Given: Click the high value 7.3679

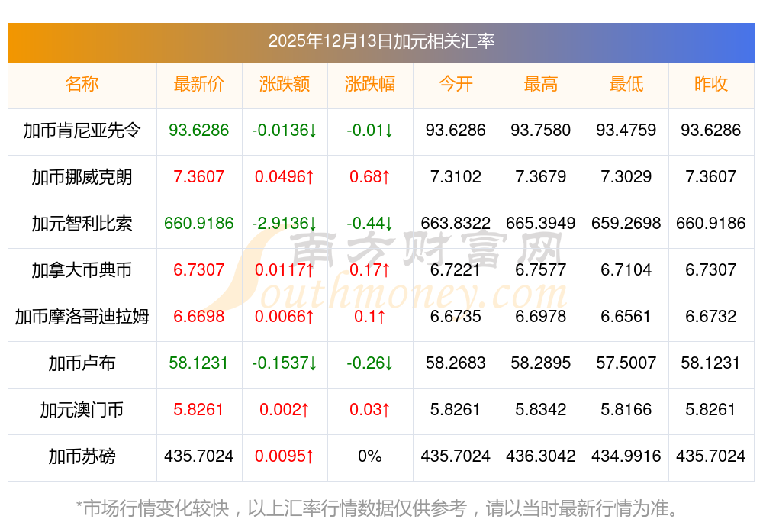Looking at the screenshot, I should (541, 176).
